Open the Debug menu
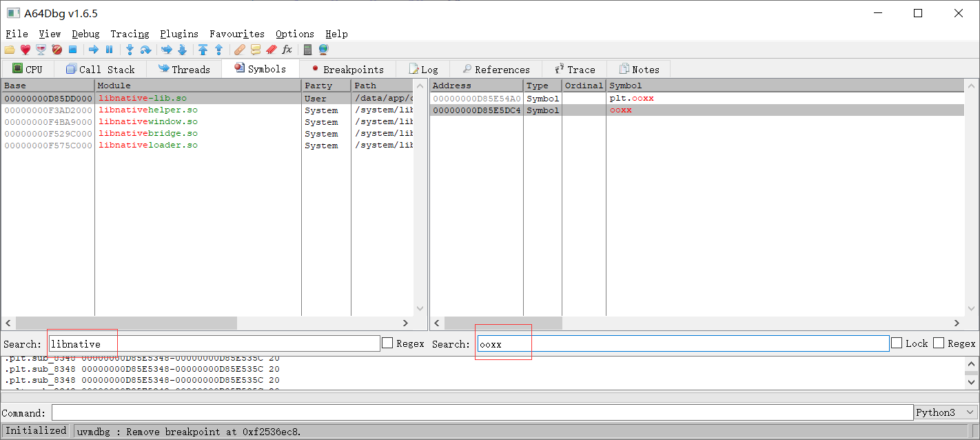 point(85,34)
